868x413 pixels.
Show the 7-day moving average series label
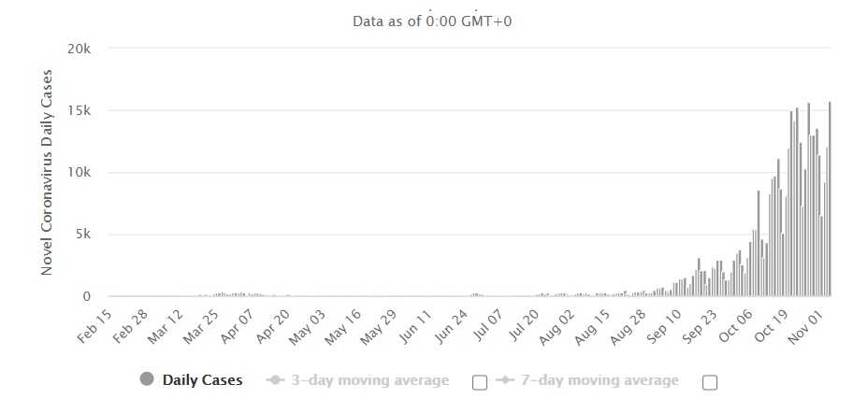599,380
